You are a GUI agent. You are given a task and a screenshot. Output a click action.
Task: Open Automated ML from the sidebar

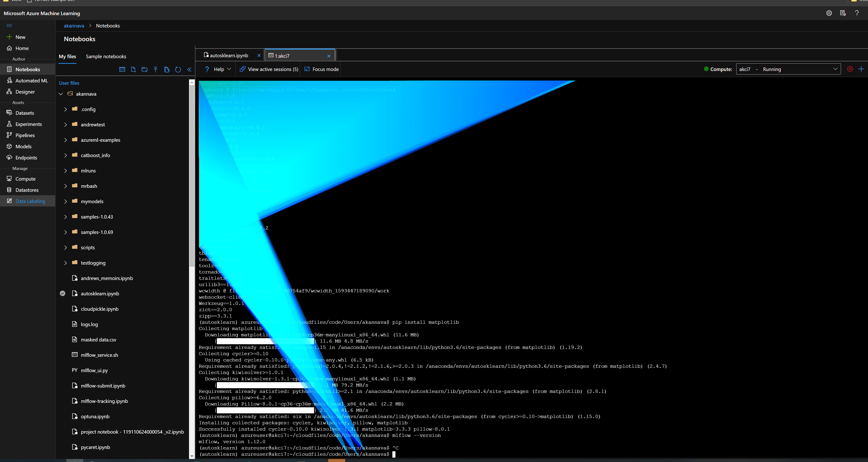pyautogui.click(x=32, y=81)
